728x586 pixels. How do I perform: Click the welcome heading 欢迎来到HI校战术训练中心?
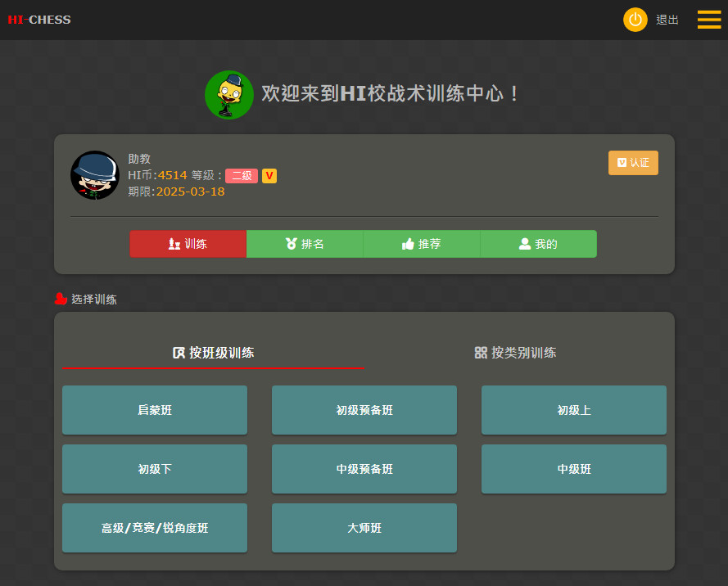[389, 94]
